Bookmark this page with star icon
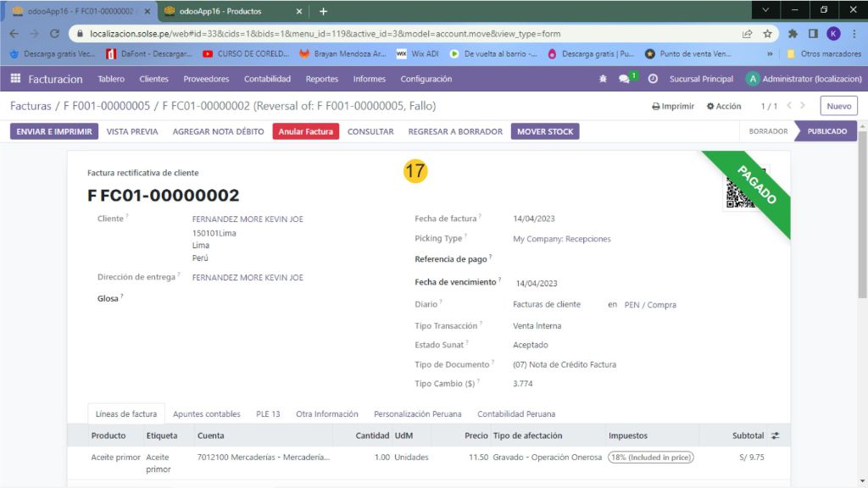The width and height of the screenshot is (868, 488). [767, 34]
